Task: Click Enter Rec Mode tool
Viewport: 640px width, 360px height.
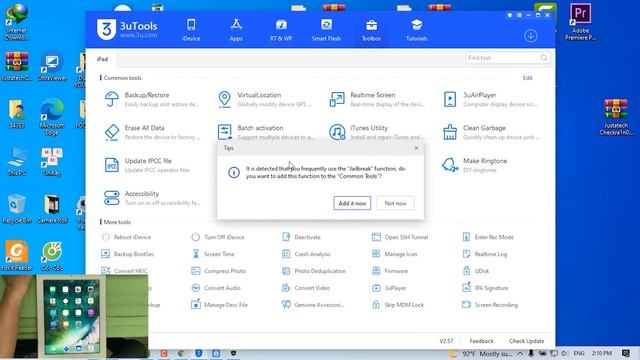Action: click(x=488, y=237)
